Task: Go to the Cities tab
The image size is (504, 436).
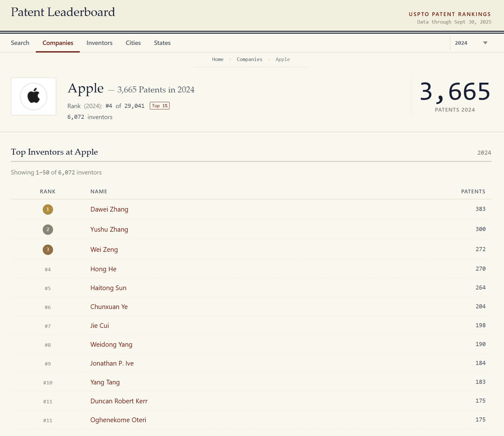Action: 133,43
